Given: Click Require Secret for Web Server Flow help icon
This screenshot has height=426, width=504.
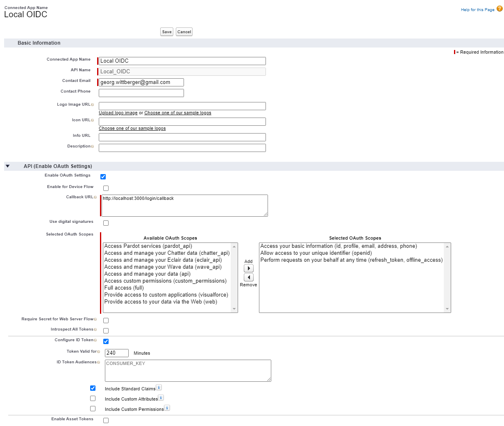Looking at the screenshot, I should (x=95, y=319).
